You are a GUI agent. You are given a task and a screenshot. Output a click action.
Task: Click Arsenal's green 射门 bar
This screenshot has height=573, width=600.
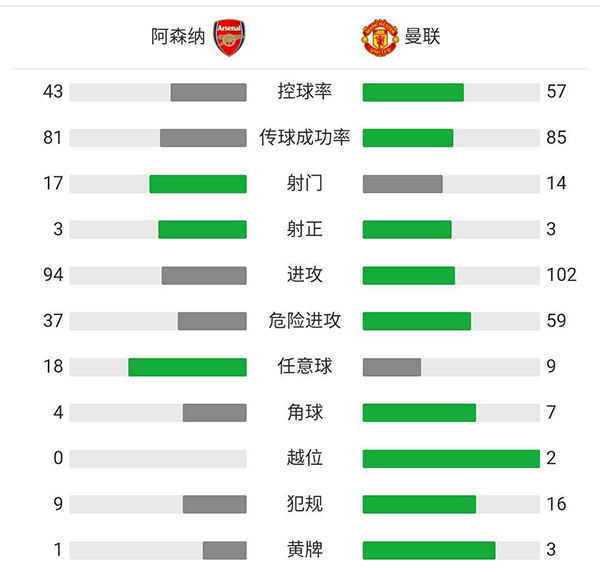point(198,184)
